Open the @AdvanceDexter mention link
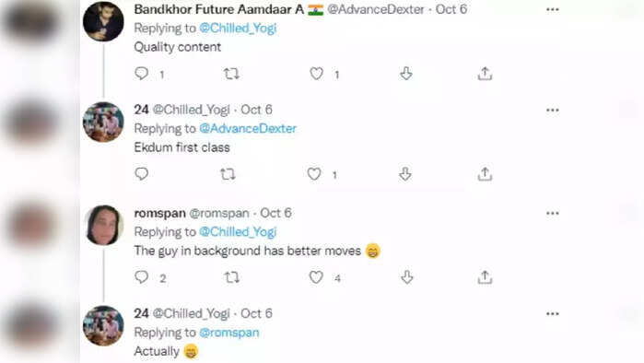Screen dimensions: 644x363 coord(248,129)
